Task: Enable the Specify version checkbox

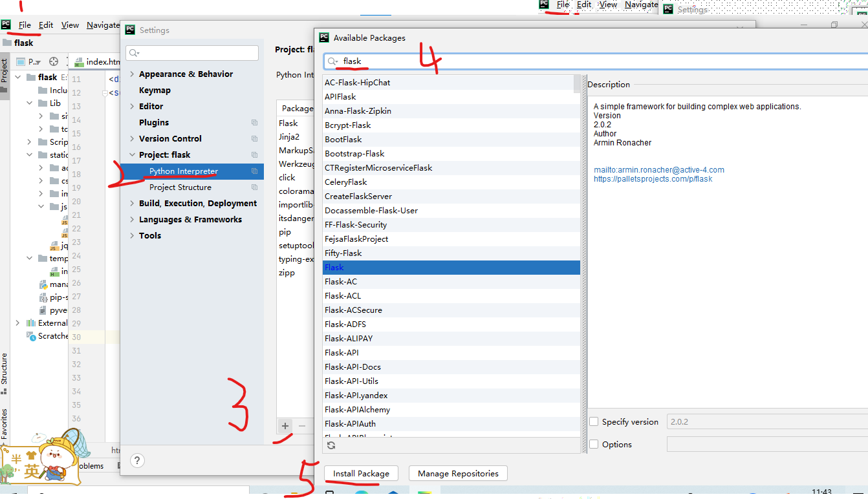Action: pyautogui.click(x=594, y=421)
